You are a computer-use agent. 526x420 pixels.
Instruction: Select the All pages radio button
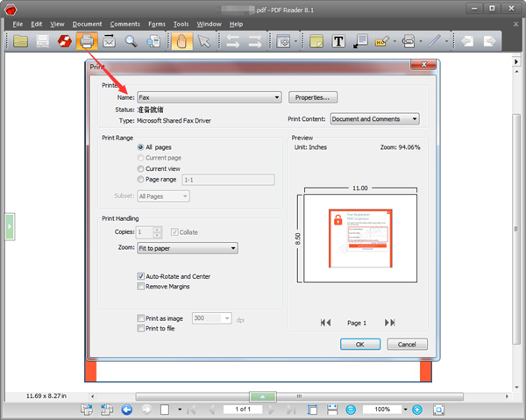[x=140, y=147]
